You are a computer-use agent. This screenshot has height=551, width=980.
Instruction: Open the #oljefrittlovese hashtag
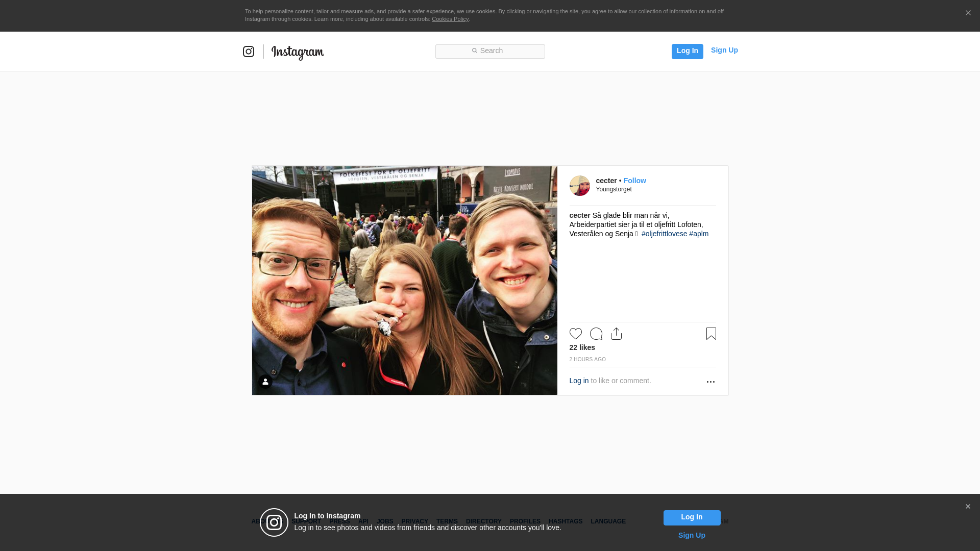tap(664, 234)
